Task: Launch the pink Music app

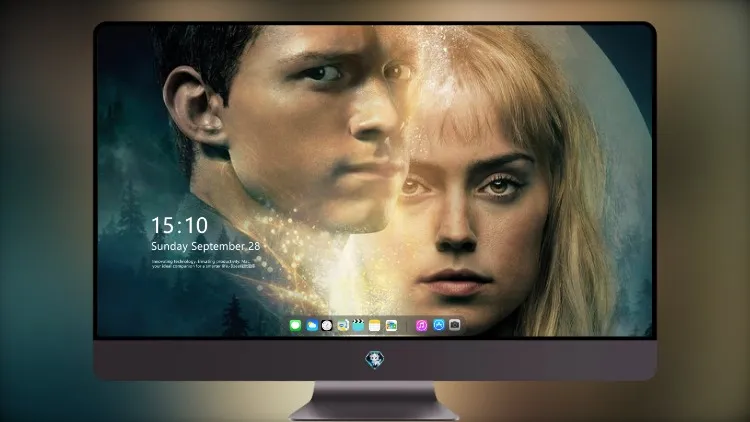Action: point(421,325)
